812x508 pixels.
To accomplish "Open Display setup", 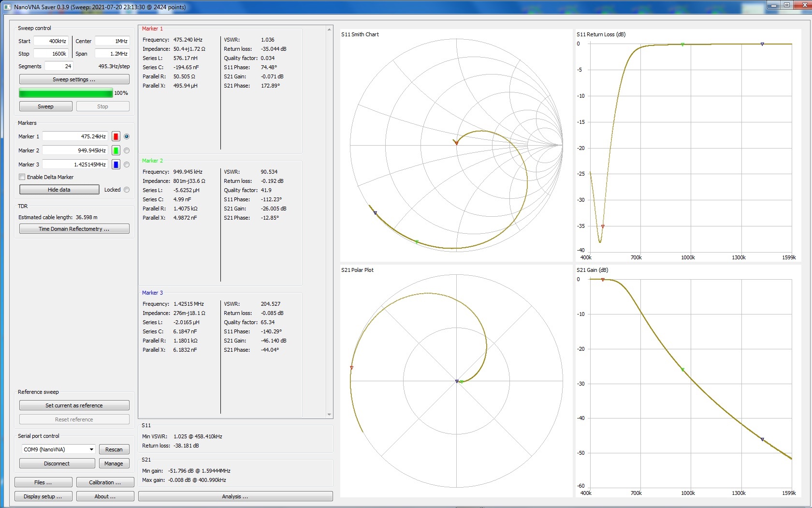I will click(43, 496).
